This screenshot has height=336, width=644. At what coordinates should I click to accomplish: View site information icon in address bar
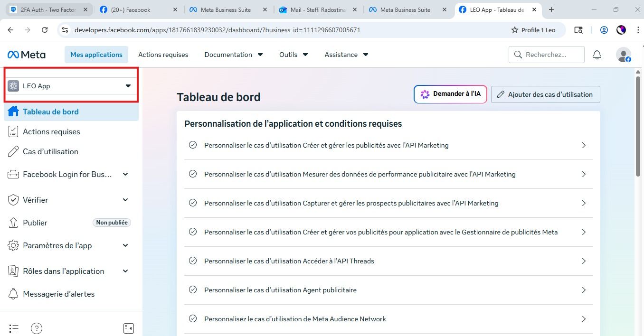65,30
